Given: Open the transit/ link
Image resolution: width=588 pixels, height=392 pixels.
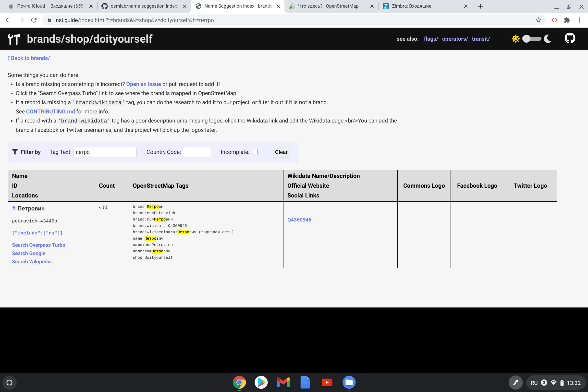Looking at the screenshot, I should [x=481, y=39].
